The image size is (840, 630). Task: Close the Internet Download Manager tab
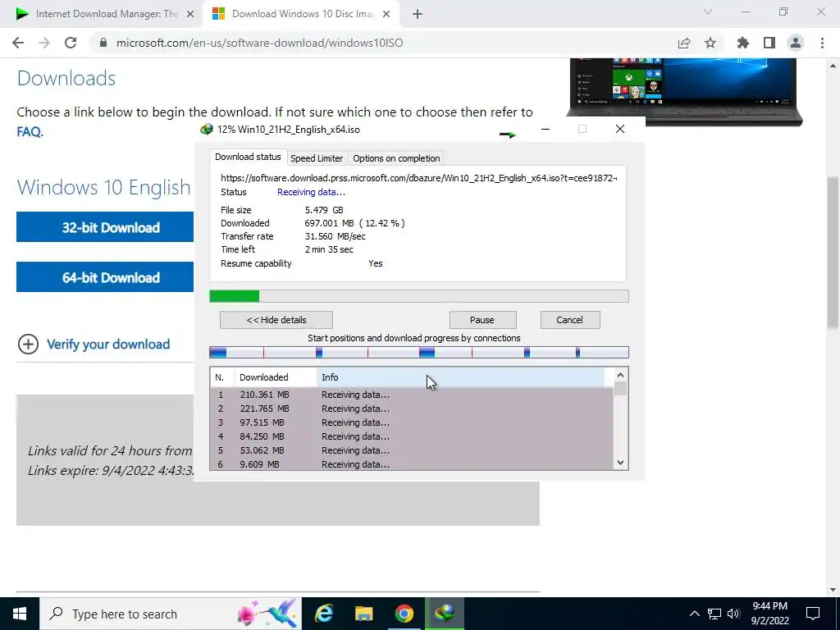(x=190, y=14)
